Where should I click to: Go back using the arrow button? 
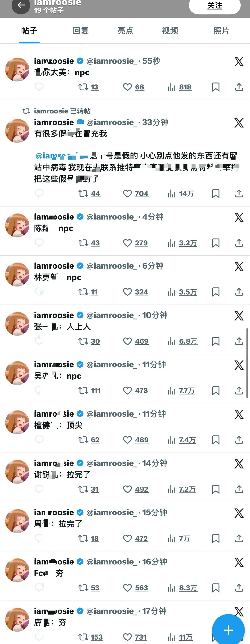[x=21, y=5]
